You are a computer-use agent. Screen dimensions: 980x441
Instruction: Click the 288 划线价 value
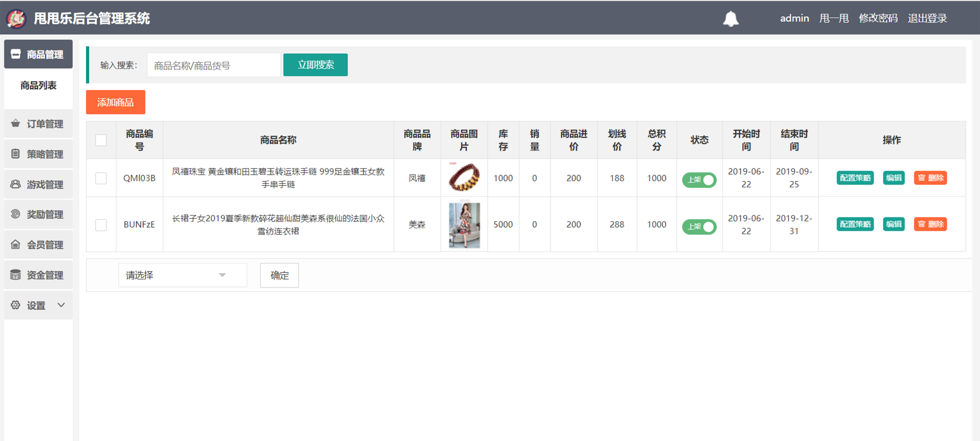617,224
